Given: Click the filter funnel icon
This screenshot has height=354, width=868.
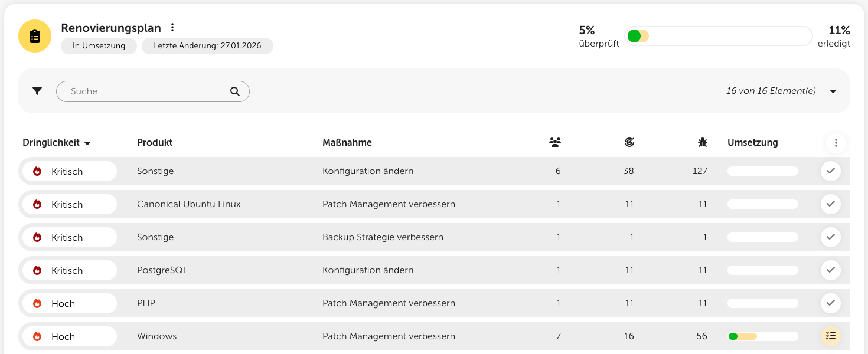Looking at the screenshot, I should click(x=37, y=91).
